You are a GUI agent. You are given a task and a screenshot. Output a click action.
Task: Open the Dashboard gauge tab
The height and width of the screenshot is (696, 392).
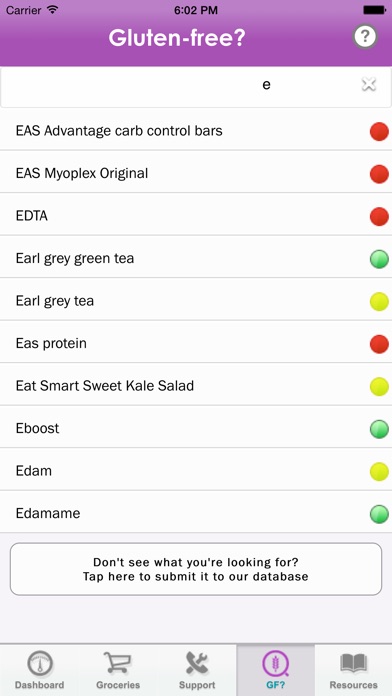pyautogui.click(x=40, y=670)
